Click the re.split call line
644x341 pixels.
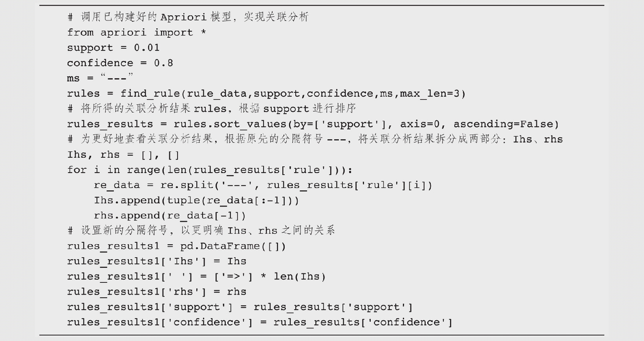(263, 185)
